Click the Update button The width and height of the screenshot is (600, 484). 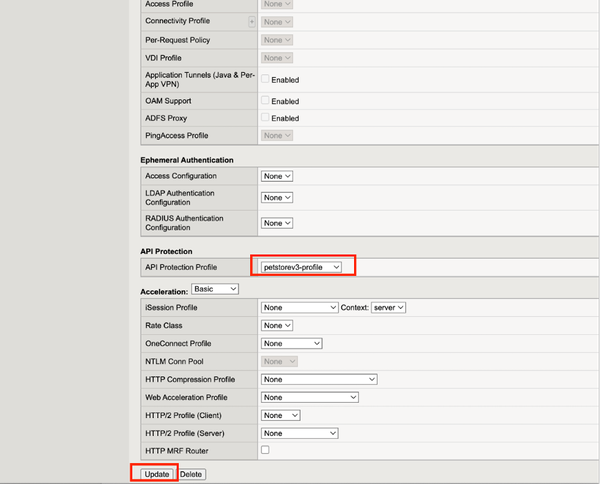click(x=157, y=474)
